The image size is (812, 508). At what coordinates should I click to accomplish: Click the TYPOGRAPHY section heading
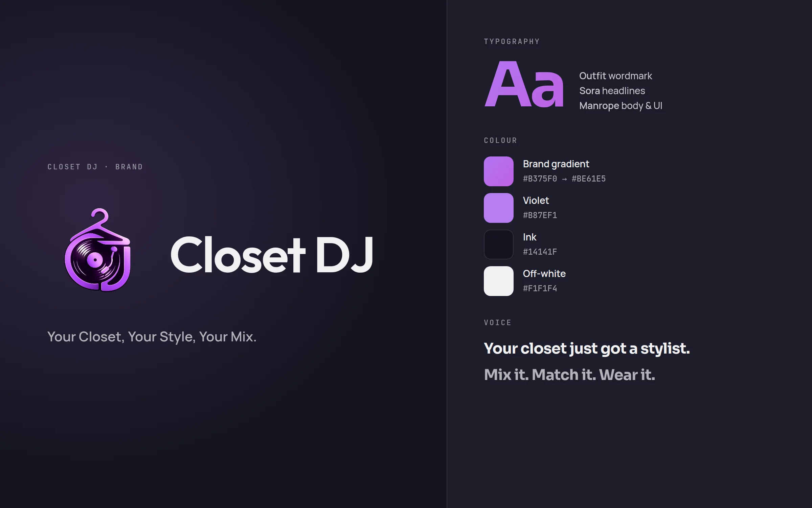512,41
